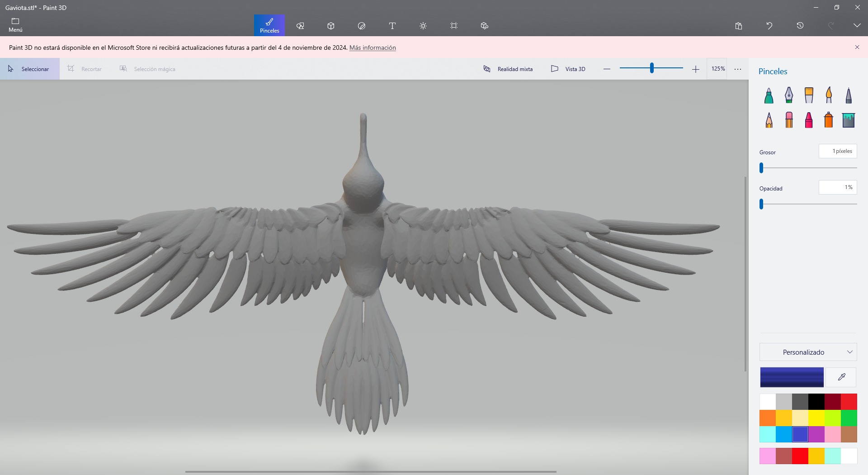
Task: Pick the dark red color swatch
Action: pyautogui.click(x=833, y=402)
